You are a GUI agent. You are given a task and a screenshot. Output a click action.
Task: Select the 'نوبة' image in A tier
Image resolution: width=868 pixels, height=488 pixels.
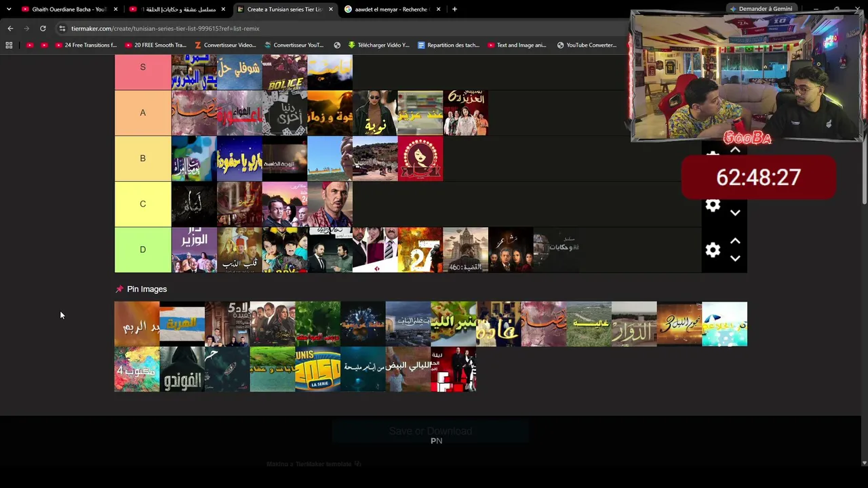click(x=375, y=113)
